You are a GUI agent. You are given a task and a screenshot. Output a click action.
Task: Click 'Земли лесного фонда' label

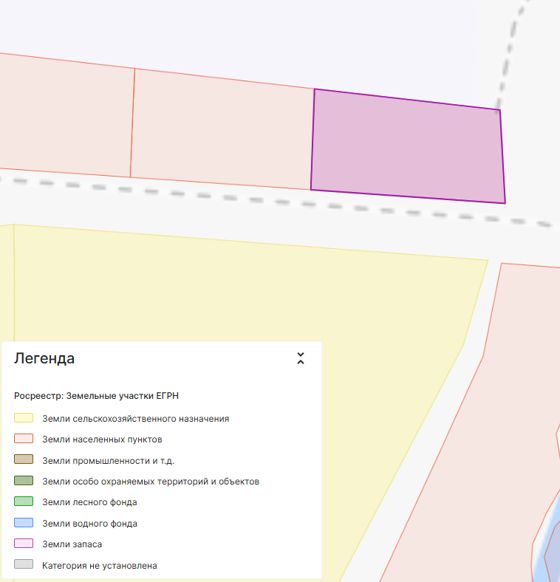point(89,502)
